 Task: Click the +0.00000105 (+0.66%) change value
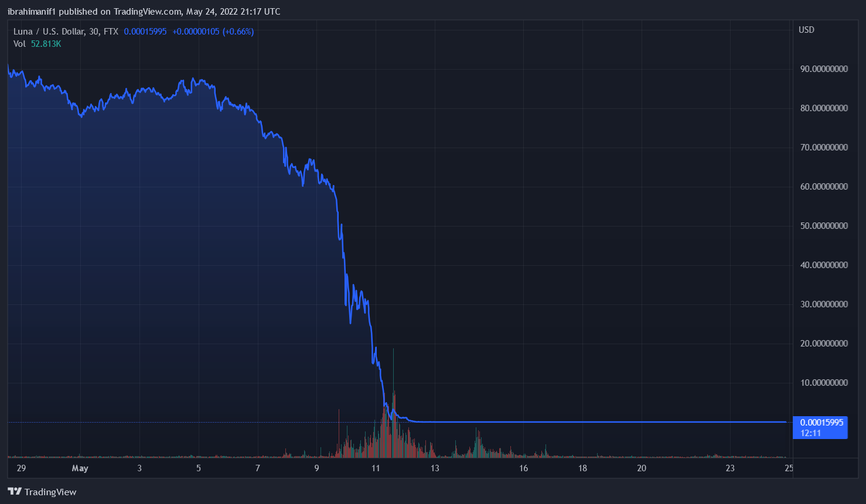[213, 32]
